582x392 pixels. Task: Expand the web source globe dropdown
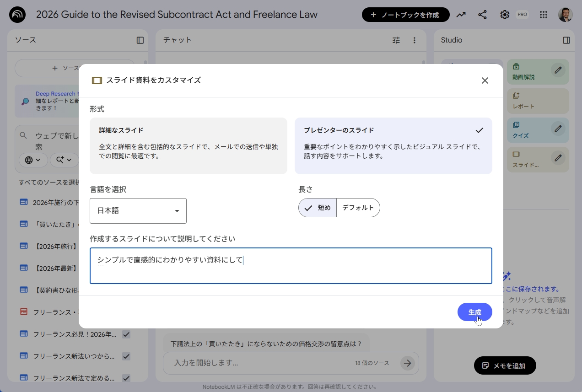click(33, 160)
